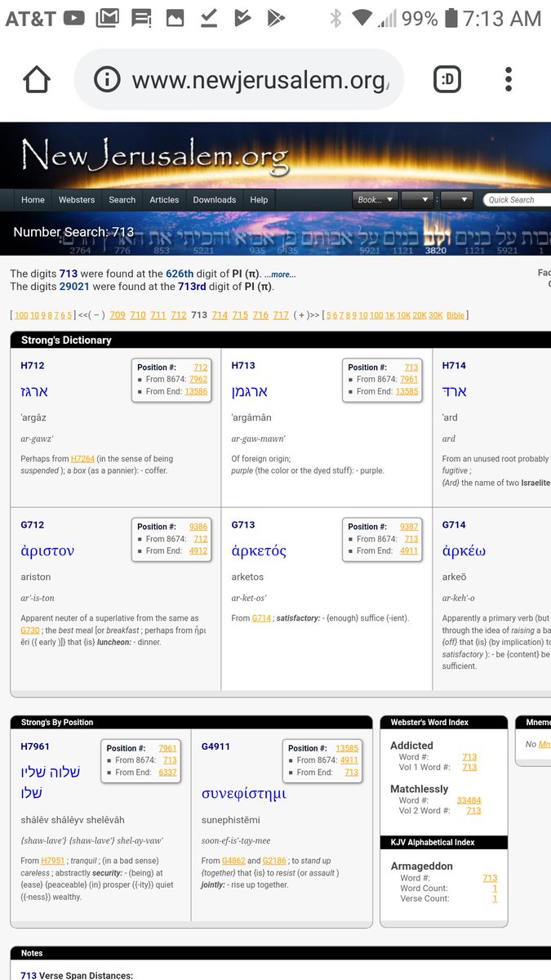
Task: Click the Greek word ἀρκετός
Action: (259, 551)
